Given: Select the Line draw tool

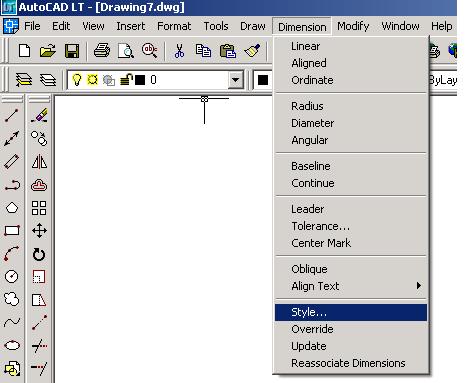Looking at the screenshot, I should (12, 116).
